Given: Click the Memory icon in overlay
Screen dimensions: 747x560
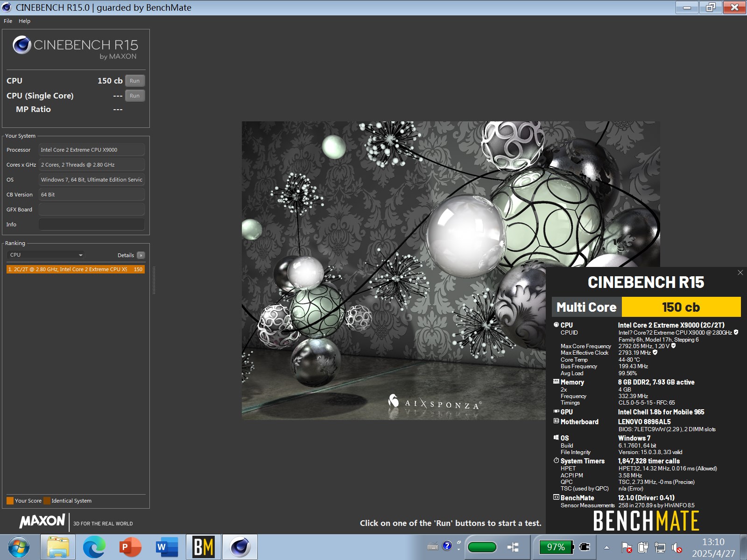Looking at the screenshot, I should coord(556,382).
